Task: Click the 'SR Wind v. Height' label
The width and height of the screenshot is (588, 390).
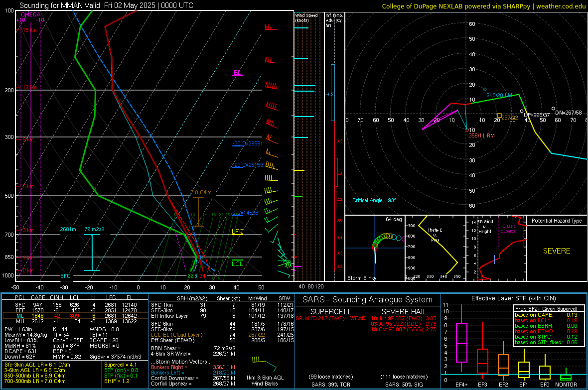Action: click(485, 227)
